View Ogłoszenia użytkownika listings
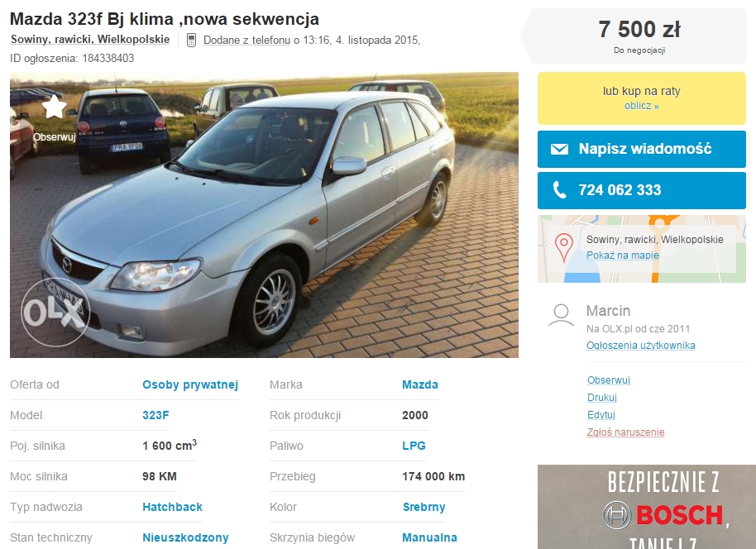The height and width of the screenshot is (549, 756). coord(641,345)
